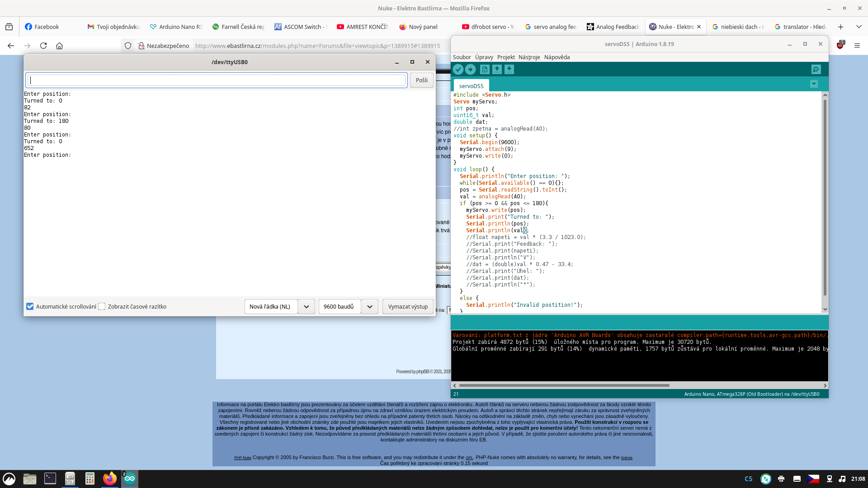
Task: Go to the Firefox home page
Action: pyautogui.click(x=59, y=46)
